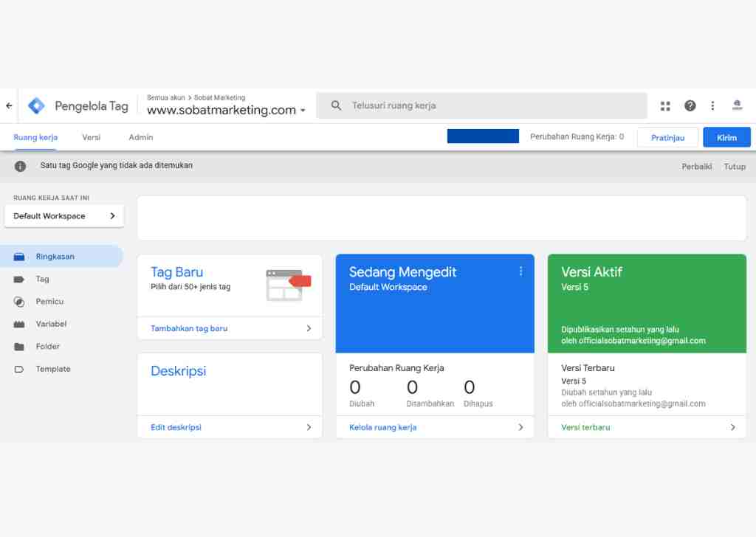
Task: Expand the Default Workspace selector
Action: [x=64, y=216]
